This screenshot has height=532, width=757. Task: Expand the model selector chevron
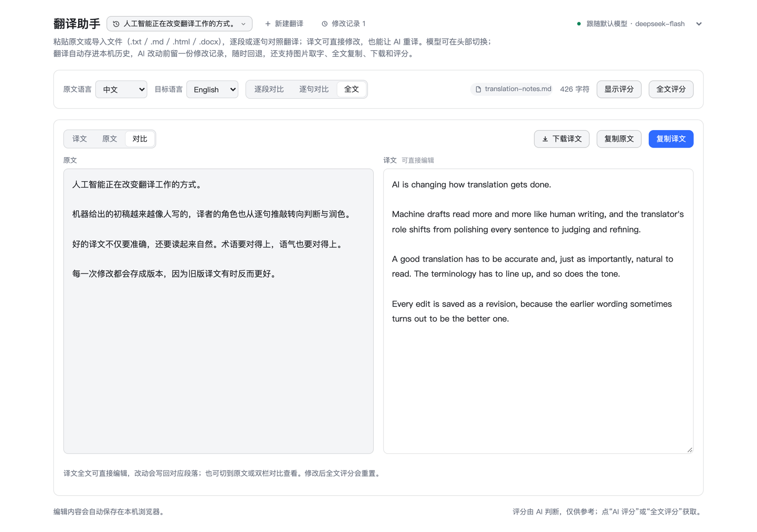tap(699, 24)
